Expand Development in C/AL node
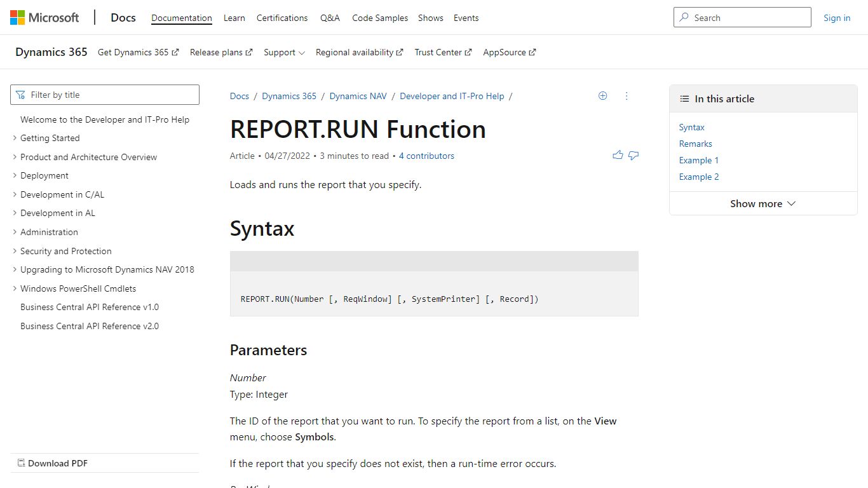The width and height of the screenshot is (868, 488). (15, 194)
